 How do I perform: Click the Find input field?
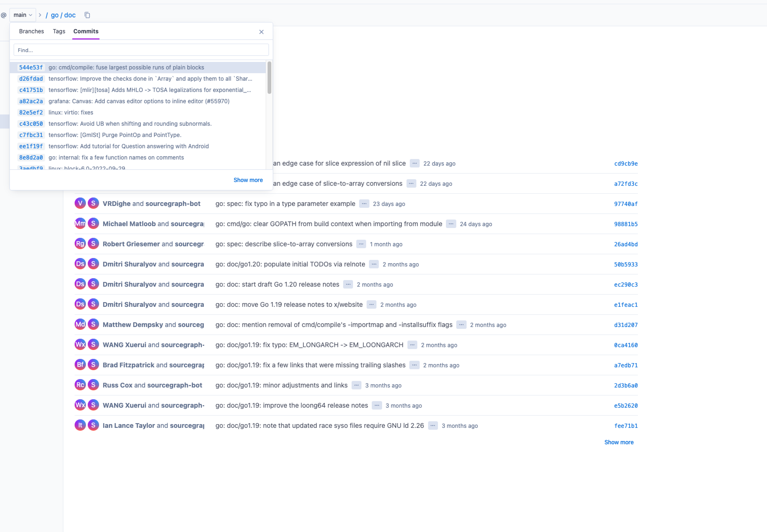[x=141, y=50]
